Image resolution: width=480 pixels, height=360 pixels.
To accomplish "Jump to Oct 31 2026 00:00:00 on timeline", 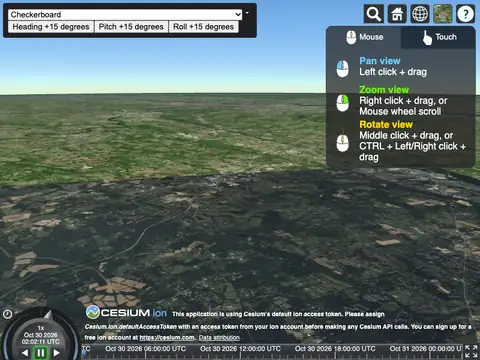I will 425,349.
